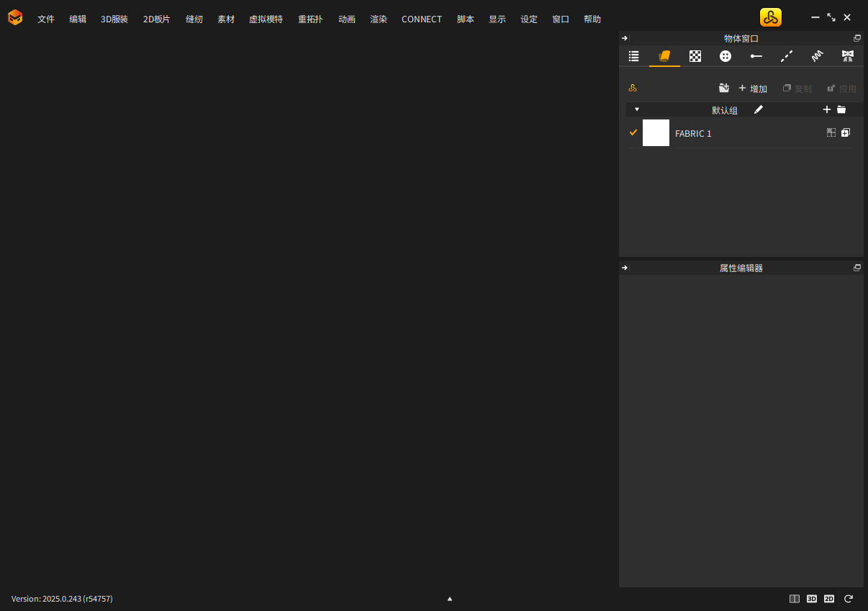Collapse the 默认组 group triangle
The width and height of the screenshot is (868, 611).
(636, 109)
